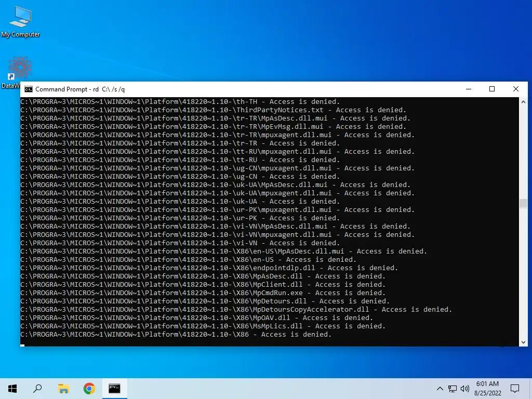Click the uk-UA\MpAsDesc.dll.mui line

tap(215, 184)
